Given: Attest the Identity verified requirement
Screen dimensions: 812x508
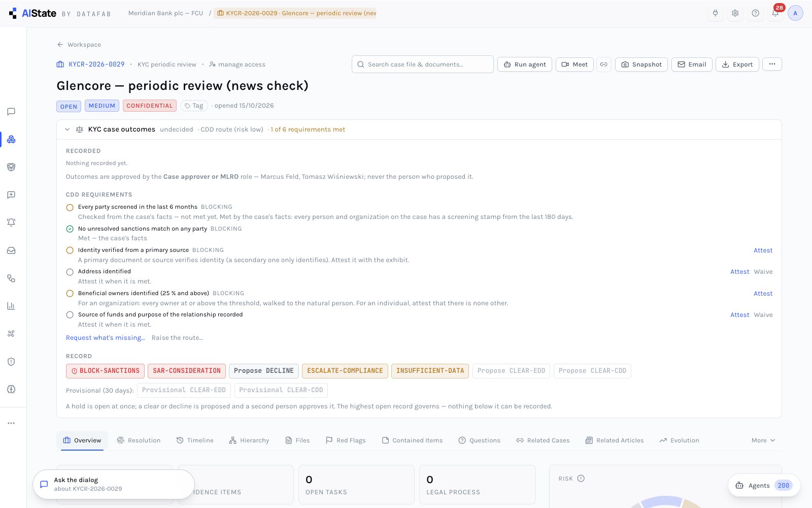Looking at the screenshot, I should coord(763,250).
